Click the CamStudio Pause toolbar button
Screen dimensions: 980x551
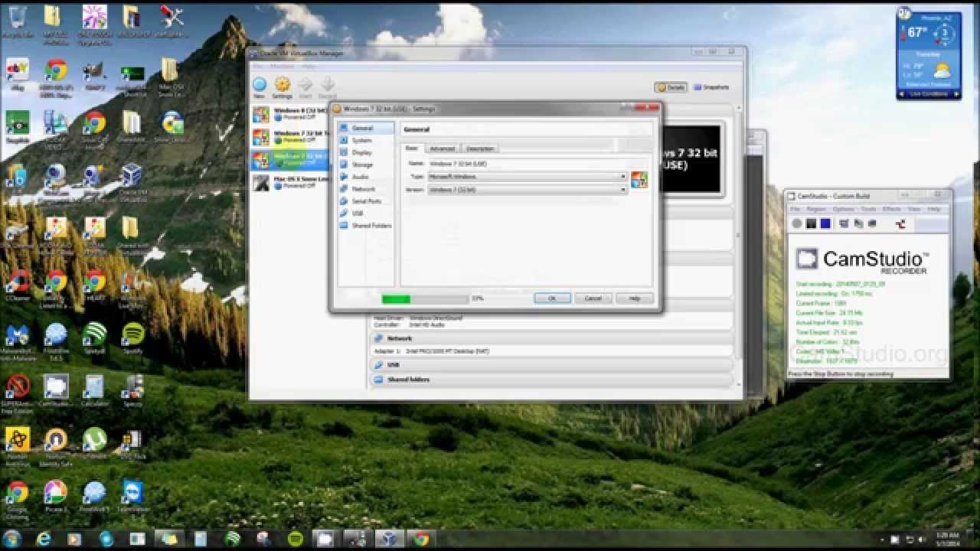[x=811, y=223]
